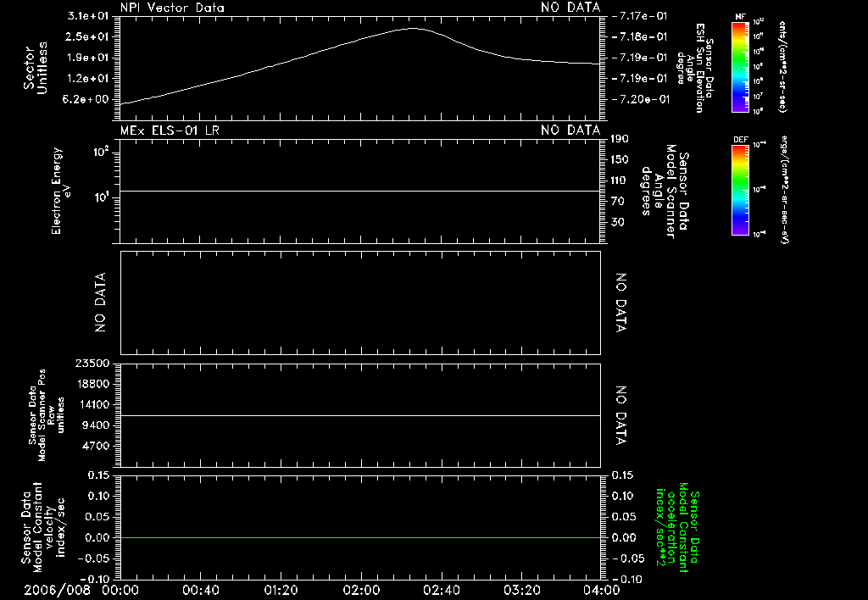Click vertical 'NO DATA' left of empty panel
The height and width of the screenshot is (600, 868).
click(x=100, y=303)
